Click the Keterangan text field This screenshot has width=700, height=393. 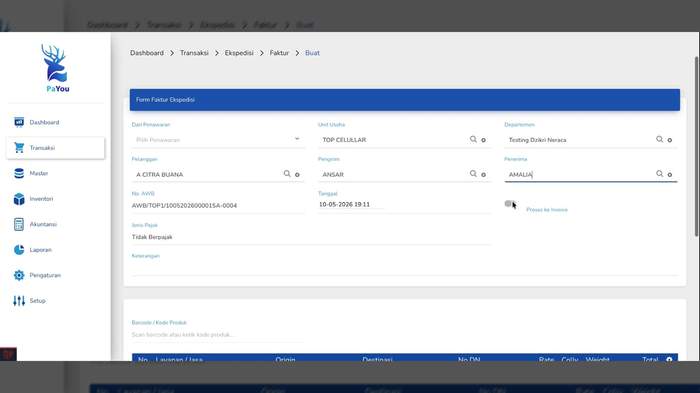pos(404,268)
